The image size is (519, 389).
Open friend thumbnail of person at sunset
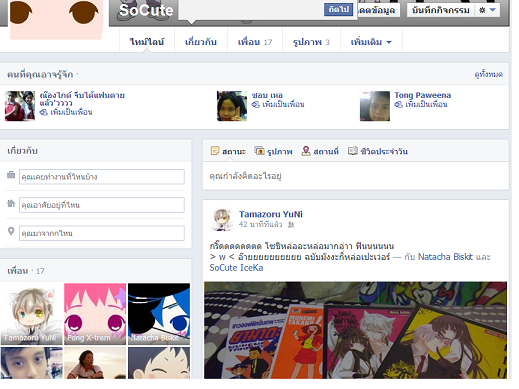pyautogui.click(x=95, y=363)
